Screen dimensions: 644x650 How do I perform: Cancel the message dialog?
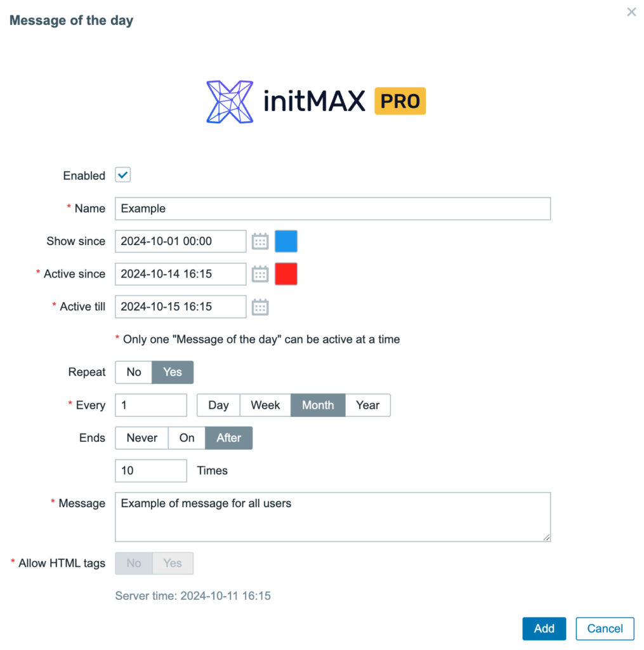(605, 628)
